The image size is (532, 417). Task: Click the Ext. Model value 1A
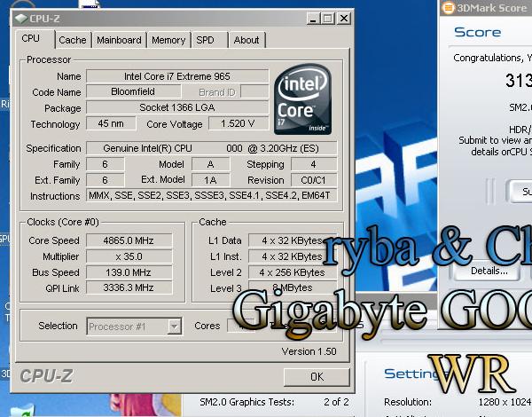(x=210, y=180)
